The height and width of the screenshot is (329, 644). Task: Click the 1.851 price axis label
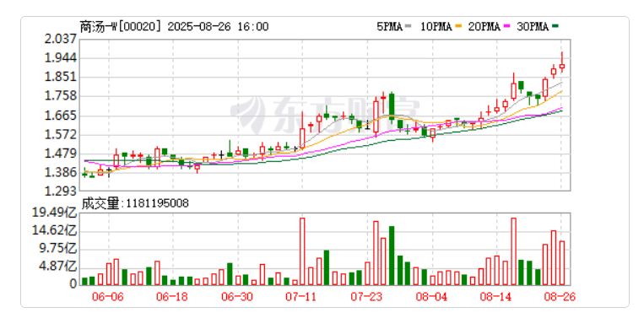coord(61,77)
